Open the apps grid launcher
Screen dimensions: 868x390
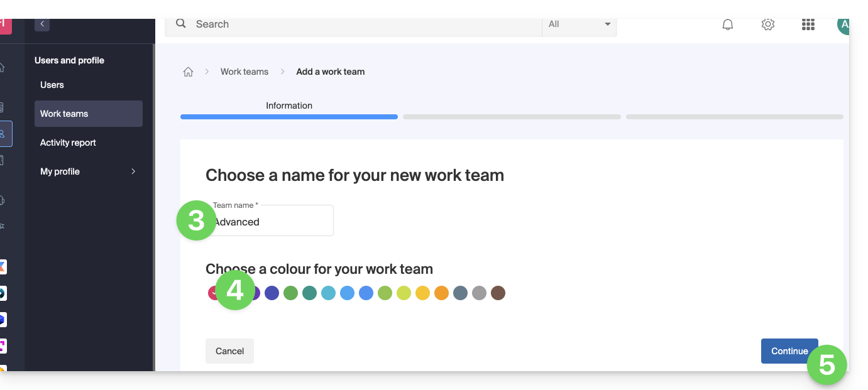pos(808,24)
